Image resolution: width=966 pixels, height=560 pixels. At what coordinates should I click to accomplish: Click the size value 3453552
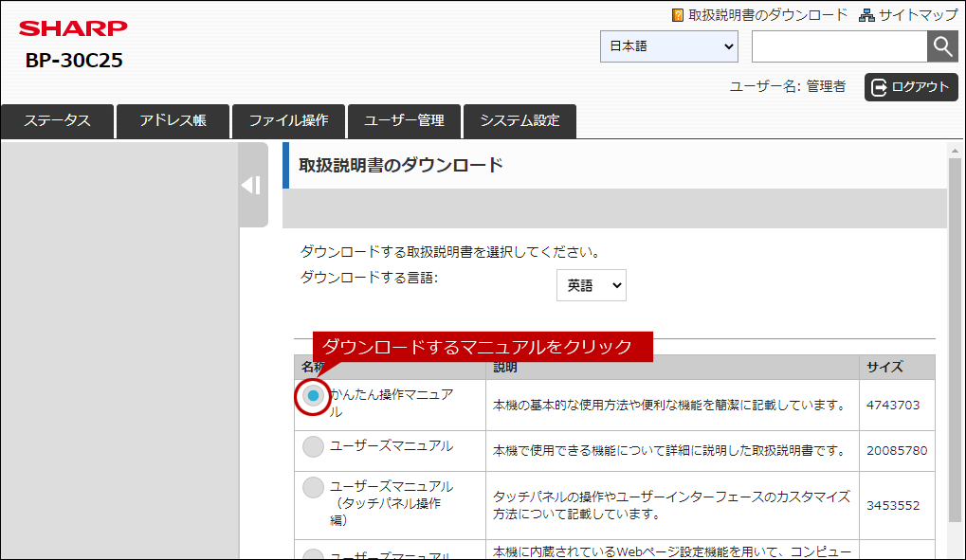(893, 506)
